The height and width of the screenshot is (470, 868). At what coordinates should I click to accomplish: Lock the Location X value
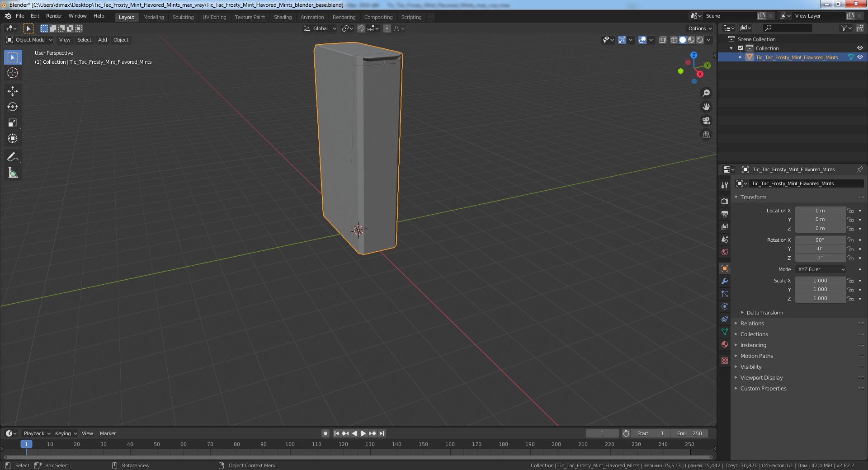pos(850,211)
